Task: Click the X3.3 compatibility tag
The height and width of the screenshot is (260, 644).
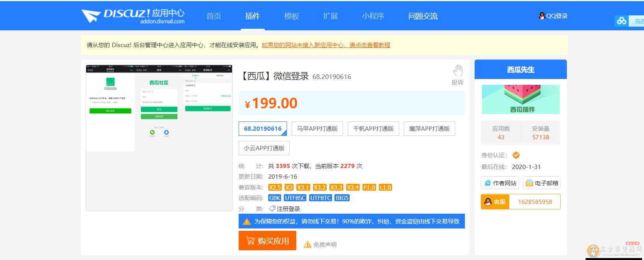Action: [x=336, y=187]
